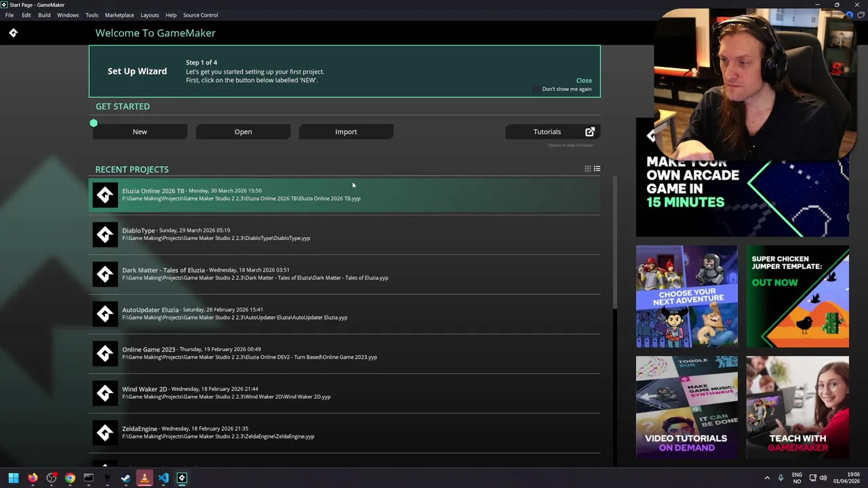
Task: Open the Layouts menu
Action: [150, 15]
